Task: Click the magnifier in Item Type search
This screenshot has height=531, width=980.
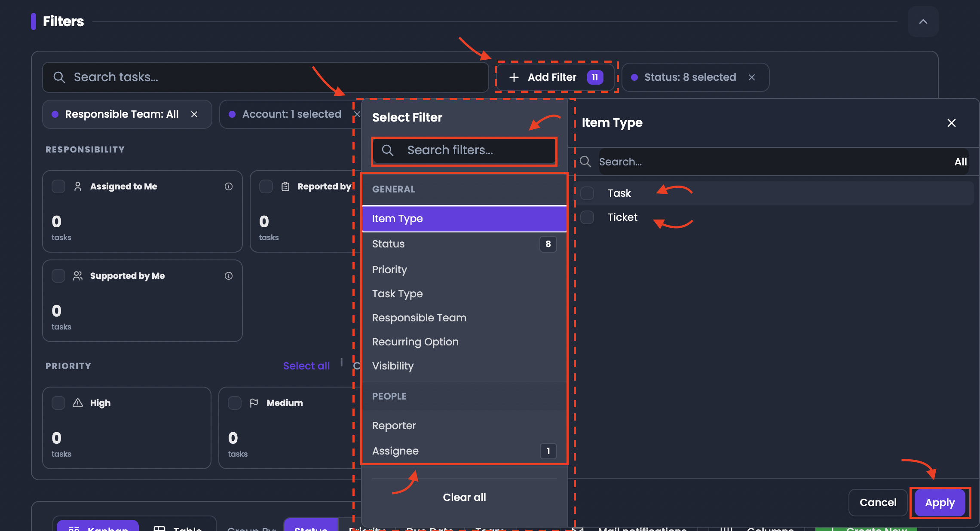Action: pyautogui.click(x=585, y=162)
